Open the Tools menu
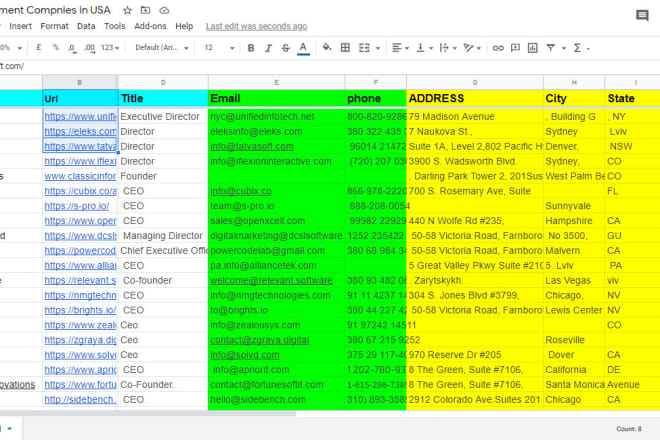Screen dimensions: 660x440 point(114,26)
